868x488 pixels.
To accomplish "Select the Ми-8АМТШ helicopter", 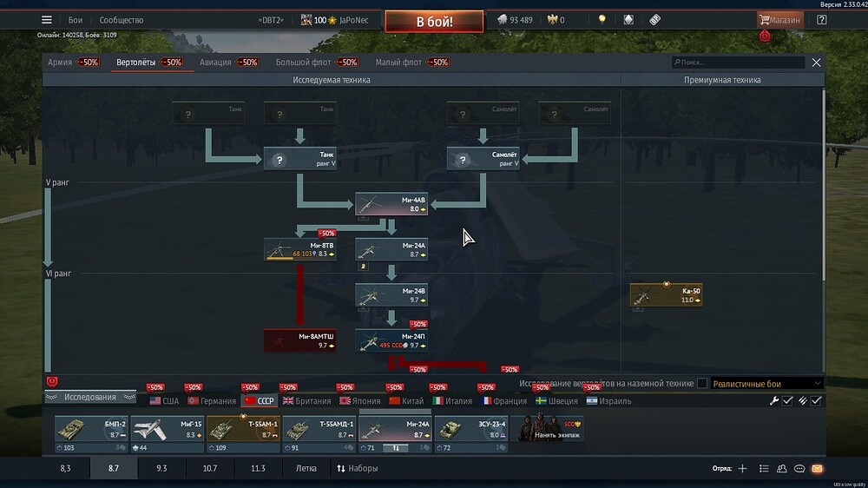I will pos(300,340).
